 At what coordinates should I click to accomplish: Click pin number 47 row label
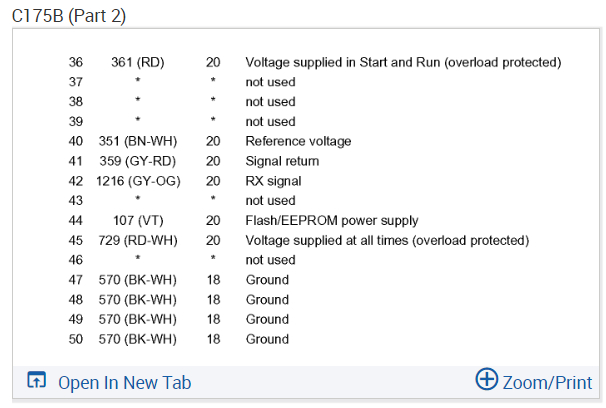point(76,280)
